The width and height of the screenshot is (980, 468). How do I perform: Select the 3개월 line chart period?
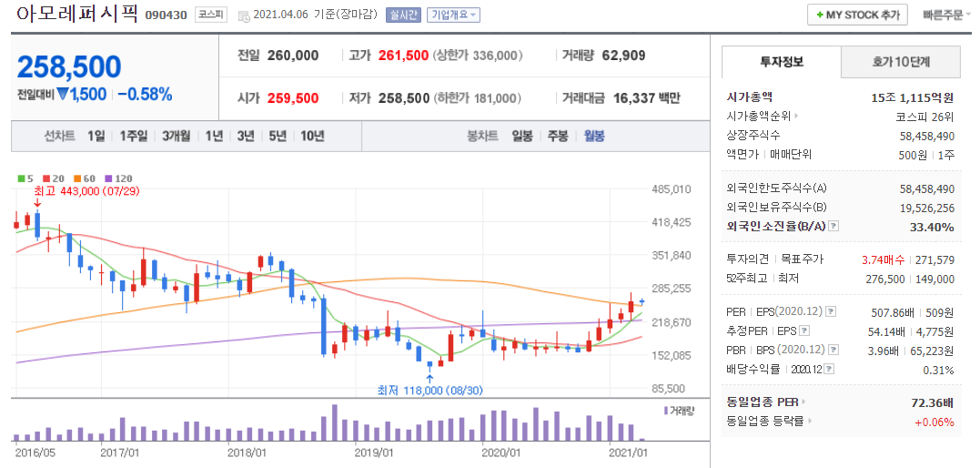[x=177, y=136]
